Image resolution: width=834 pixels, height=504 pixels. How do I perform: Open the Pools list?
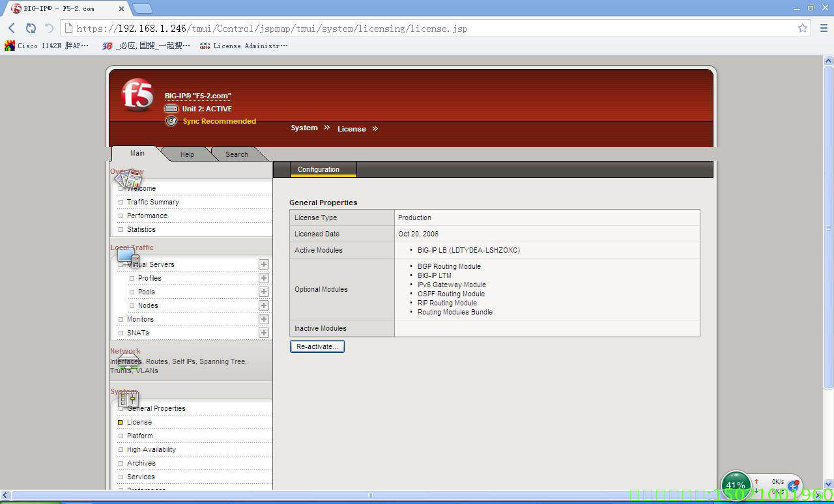[147, 292]
